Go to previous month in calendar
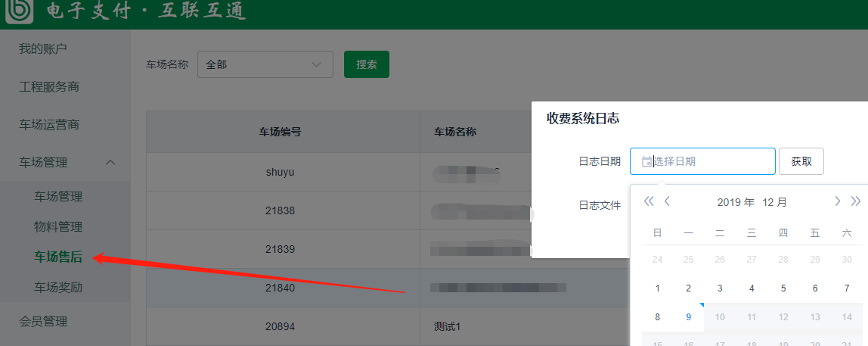The width and height of the screenshot is (868, 346). [x=667, y=201]
